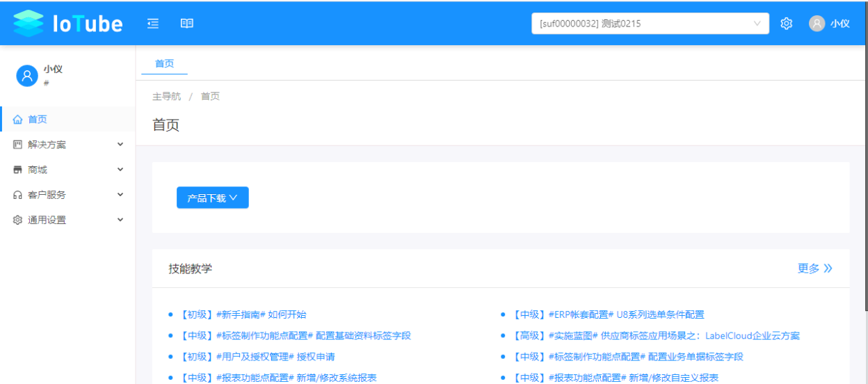Image resolution: width=868 pixels, height=384 pixels.
Task: Click the 首页 home icon in sidebar
Action: pos(18,120)
